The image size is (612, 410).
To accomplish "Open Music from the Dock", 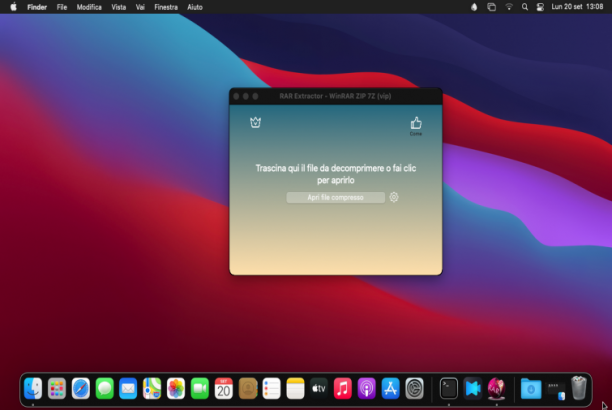I will 343,389.
